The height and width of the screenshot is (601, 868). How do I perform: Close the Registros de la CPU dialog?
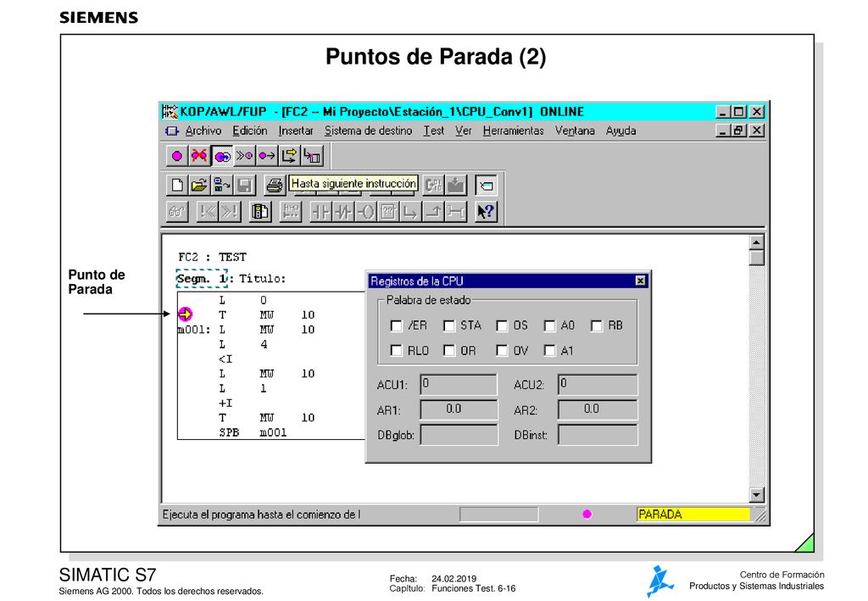click(x=640, y=281)
